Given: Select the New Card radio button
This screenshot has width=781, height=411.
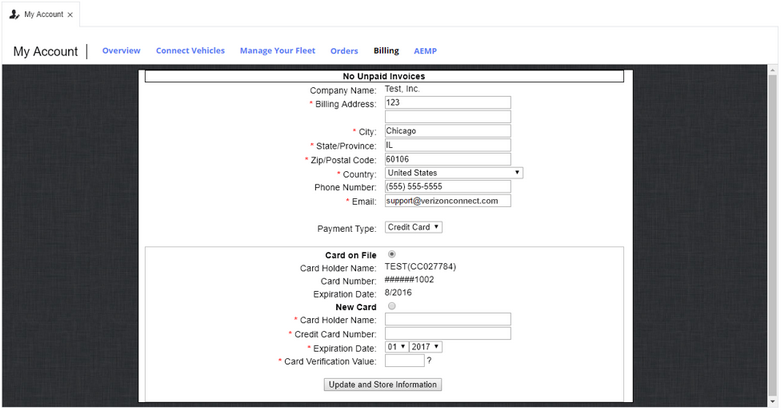Looking at the screenshot, I should tap(392, 306).
